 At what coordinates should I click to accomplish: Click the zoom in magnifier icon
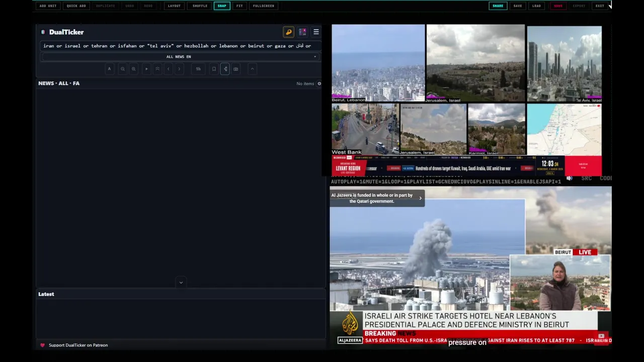pos(133,69)
